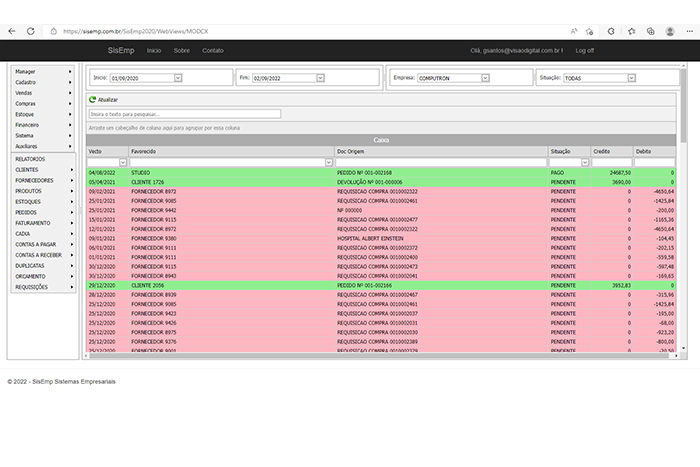This screenshot has height=467, width=700.
Task: Open the Situação TODAS dropdown
Action: (x=631, y=77)
